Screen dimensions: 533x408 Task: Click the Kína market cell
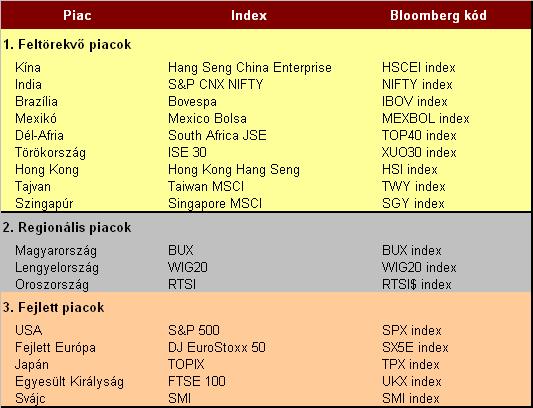point(28,67)
